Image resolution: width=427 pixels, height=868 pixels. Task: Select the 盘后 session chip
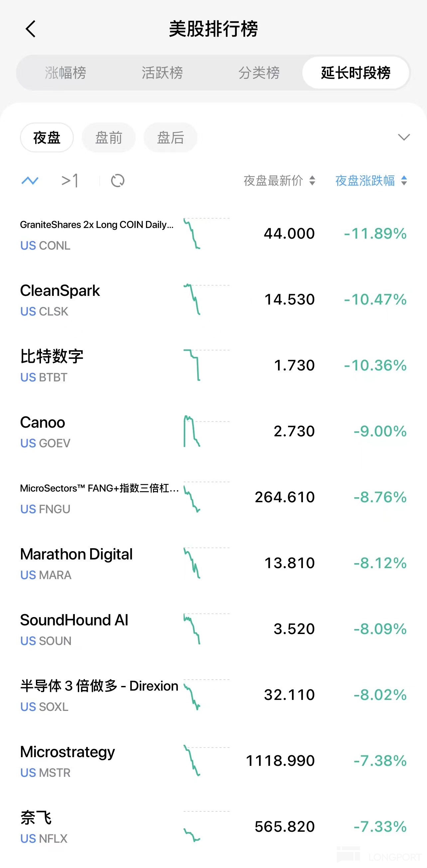[x=170, y=137]
